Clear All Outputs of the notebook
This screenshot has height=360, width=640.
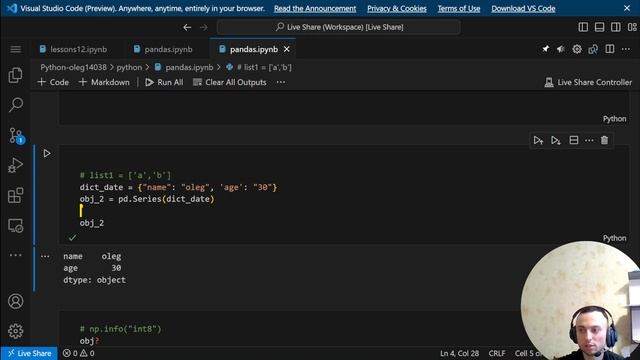click(x=230, y=82)
